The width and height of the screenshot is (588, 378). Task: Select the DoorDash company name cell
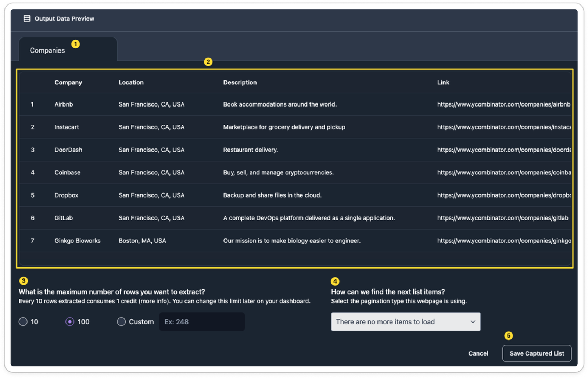(68, 150)
